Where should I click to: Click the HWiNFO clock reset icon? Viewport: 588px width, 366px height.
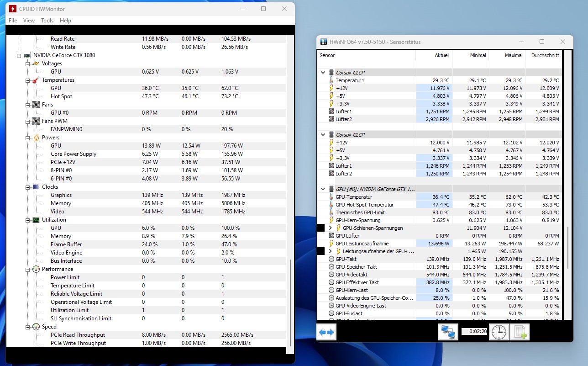click(x=498, y=332)
